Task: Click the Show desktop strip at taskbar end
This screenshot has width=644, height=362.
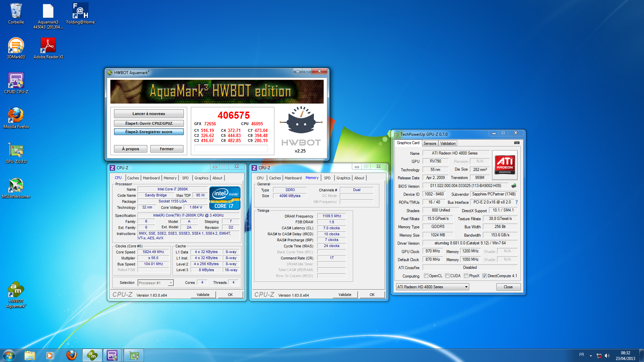Action: click(641, 356)
